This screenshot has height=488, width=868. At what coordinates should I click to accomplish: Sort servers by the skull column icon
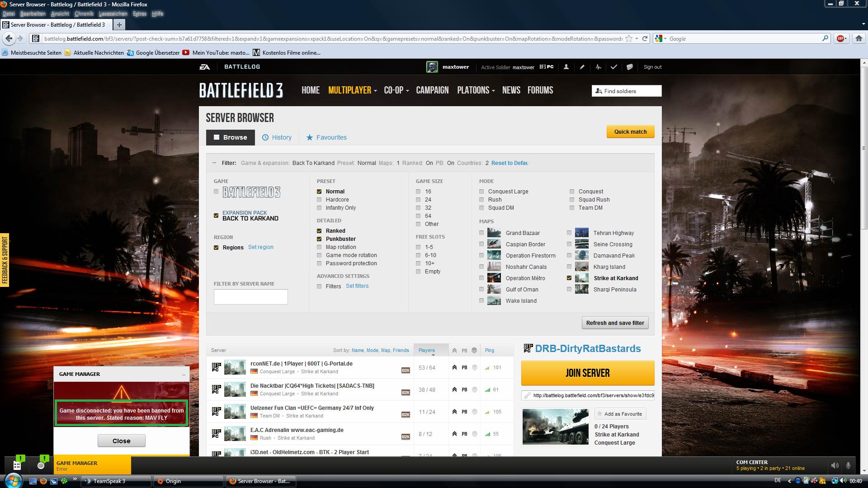pyautogui.click(x=474, y=351)
